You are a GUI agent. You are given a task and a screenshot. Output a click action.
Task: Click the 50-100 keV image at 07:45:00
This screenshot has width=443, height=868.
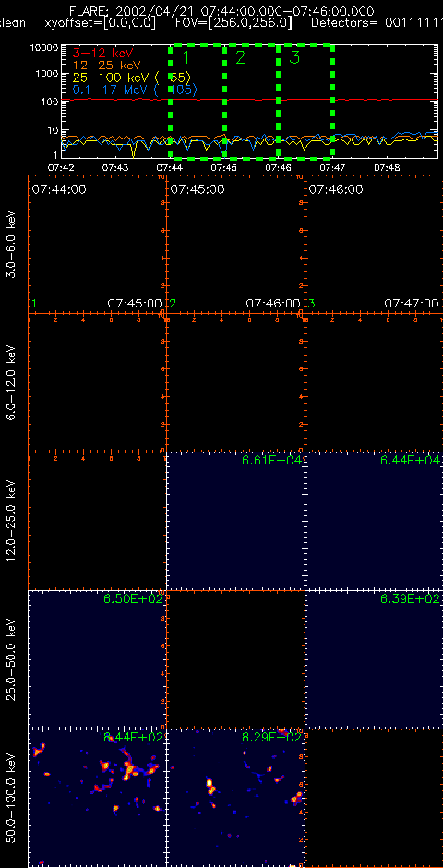235,798
